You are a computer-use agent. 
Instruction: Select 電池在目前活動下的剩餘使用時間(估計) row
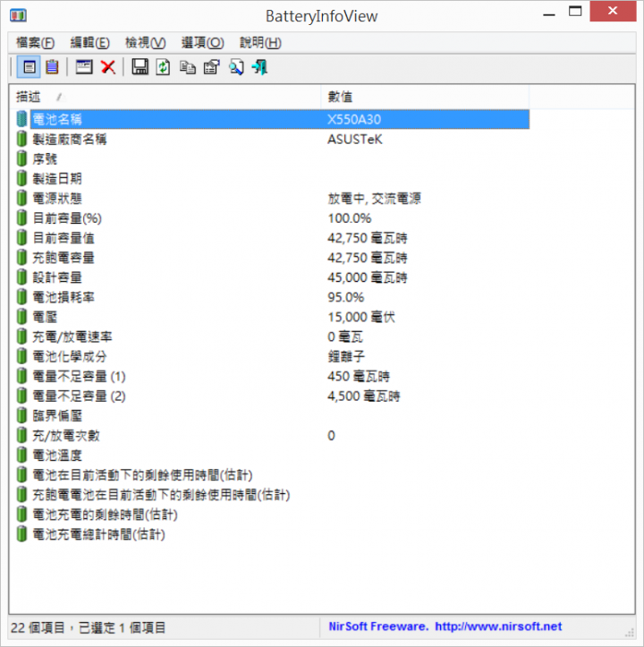pyautogui.click(x=142, y=475)
